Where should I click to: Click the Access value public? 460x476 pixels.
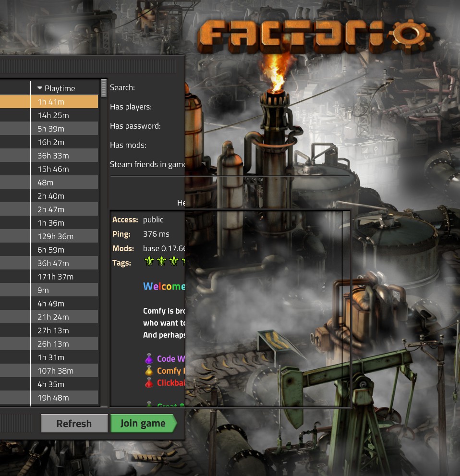point(153,220)
